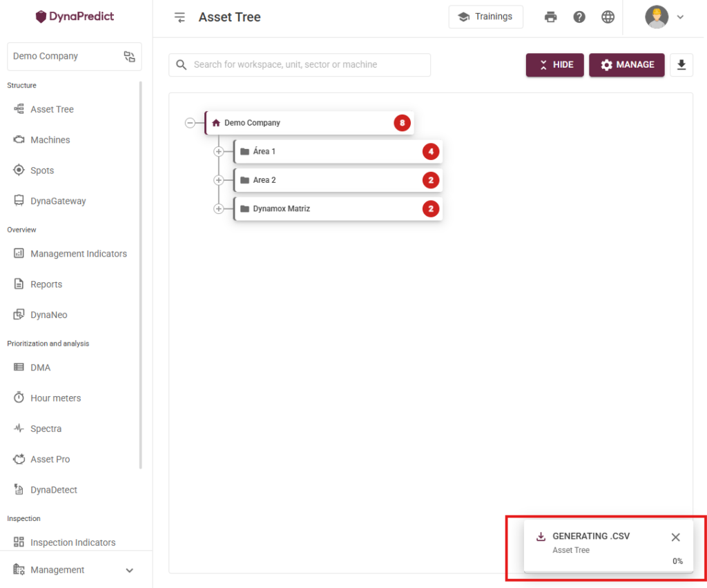Open the help question mark icon

[x=579, y=17]
